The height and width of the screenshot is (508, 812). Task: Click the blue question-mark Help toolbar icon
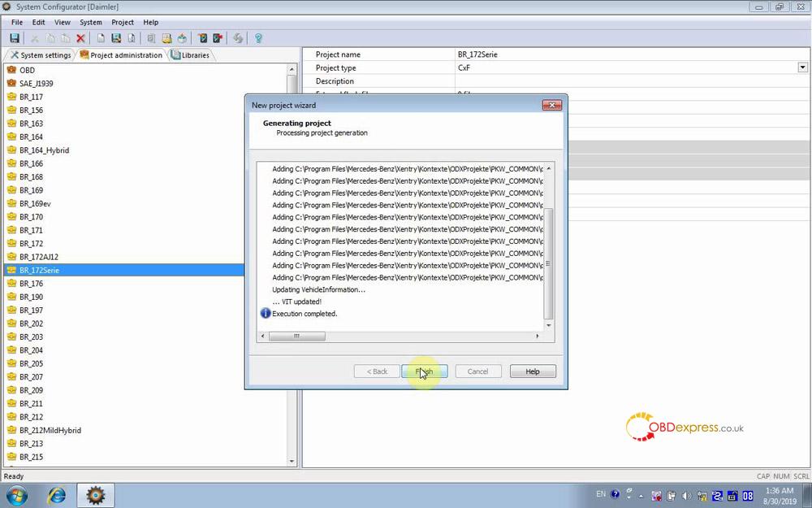pyautogui.click(x=258, y=38)
